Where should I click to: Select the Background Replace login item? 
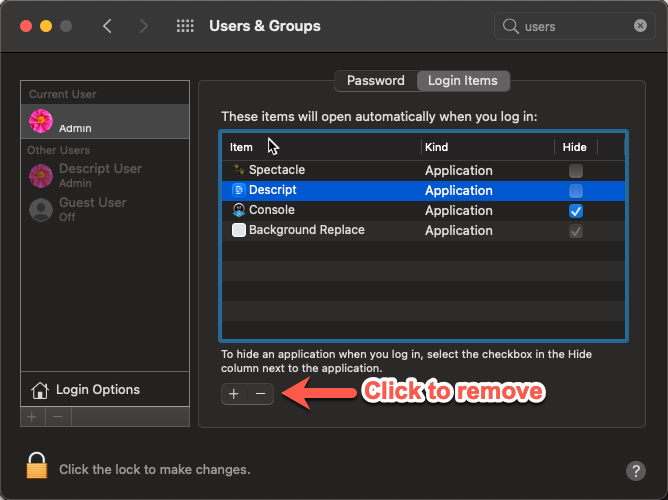tap(423, 230)
